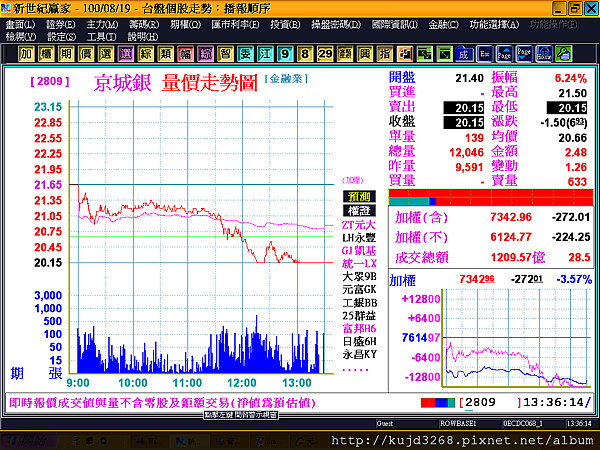Select 日盛6H in the warrant list
This screenshot has width=600, height=450.
(x=359, y=341)
